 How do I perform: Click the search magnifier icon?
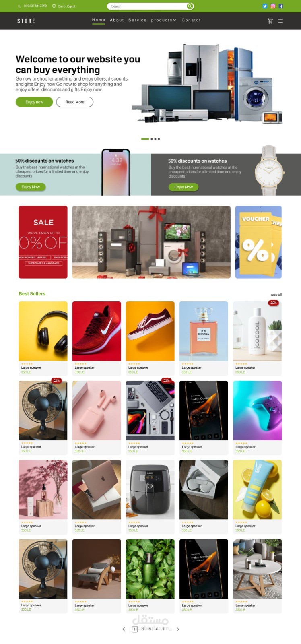[190, 6]
